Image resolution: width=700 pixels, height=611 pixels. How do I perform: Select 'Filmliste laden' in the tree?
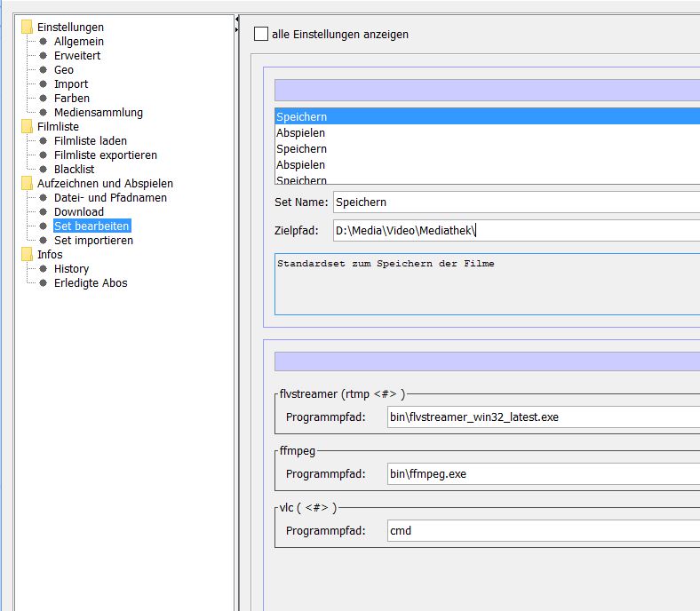click(90, 141)
